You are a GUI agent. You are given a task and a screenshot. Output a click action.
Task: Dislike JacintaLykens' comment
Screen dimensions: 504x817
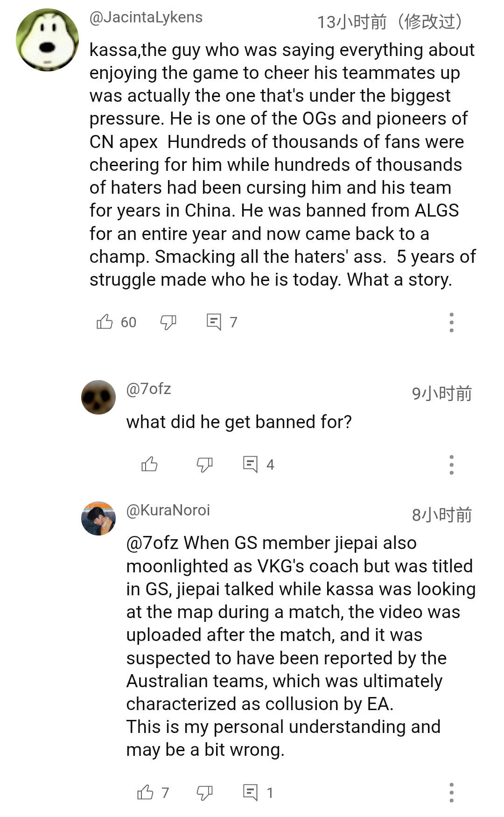tap(168, 322)
